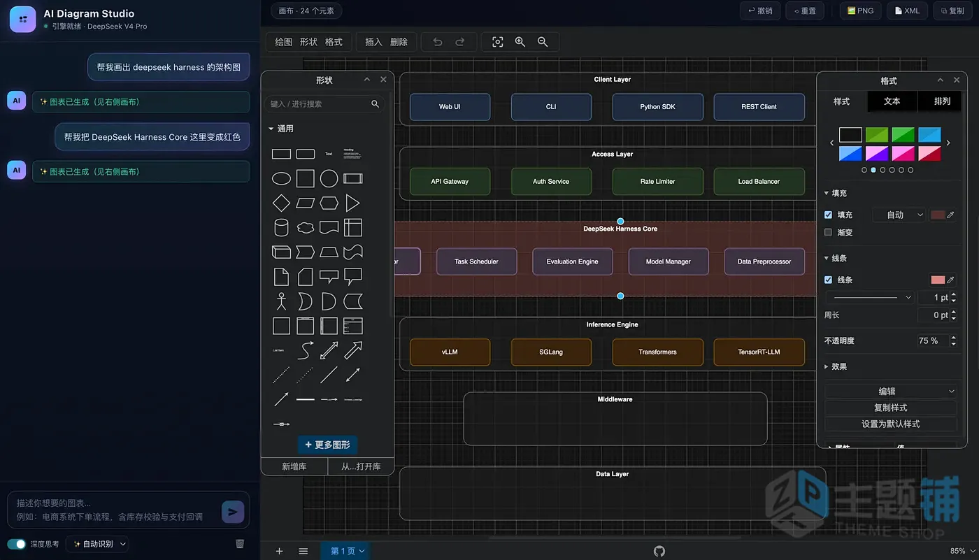The width and height of the screenshot is (979, 560).
Task: Pick the curved line connector shape
Action: point(306,350)
